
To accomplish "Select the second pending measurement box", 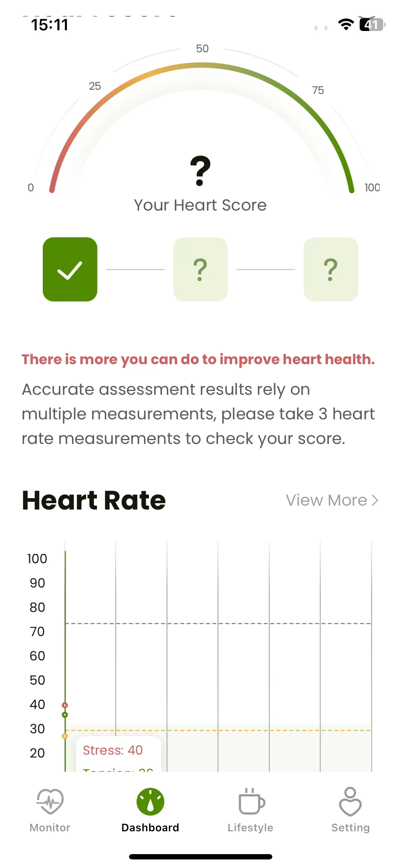I will pos(200,269).
